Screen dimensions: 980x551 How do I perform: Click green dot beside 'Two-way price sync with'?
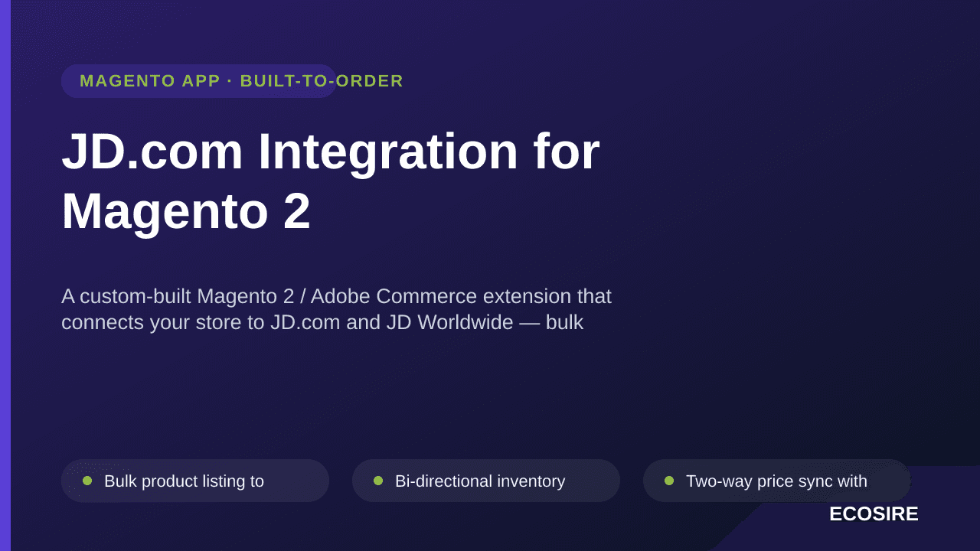point(669,481)
